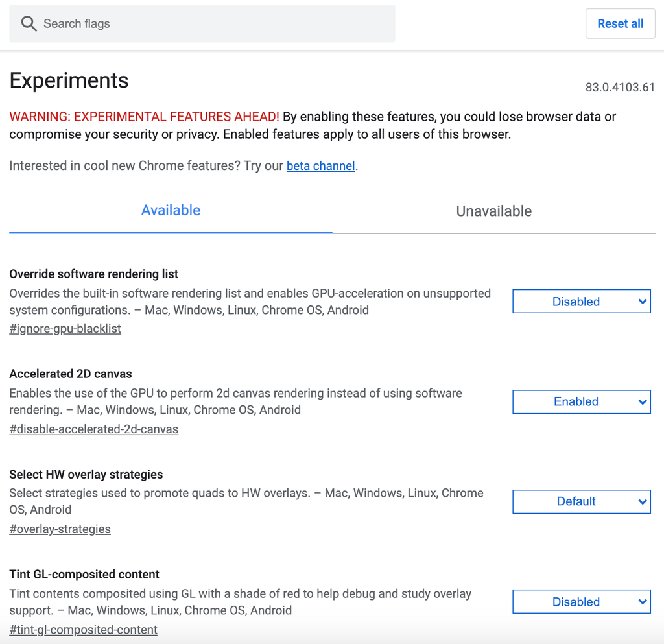
Task: Open Tint GL-composited content dropdown
Action: [581, 602]
